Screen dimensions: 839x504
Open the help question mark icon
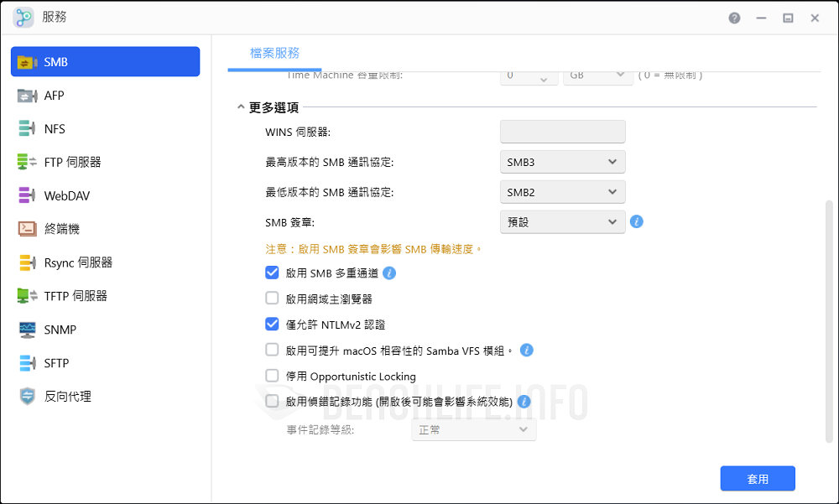pos(735,18)
